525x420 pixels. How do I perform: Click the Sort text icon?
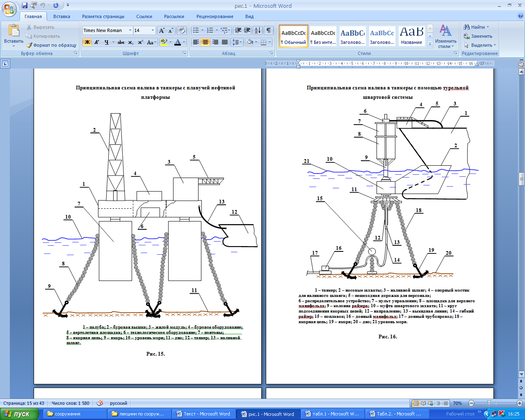click(x=257, y=30)
